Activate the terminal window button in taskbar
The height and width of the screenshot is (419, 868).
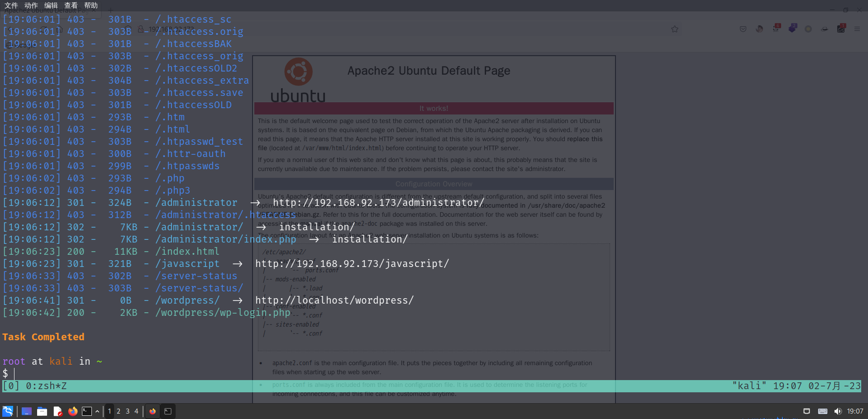click(168, 411)
